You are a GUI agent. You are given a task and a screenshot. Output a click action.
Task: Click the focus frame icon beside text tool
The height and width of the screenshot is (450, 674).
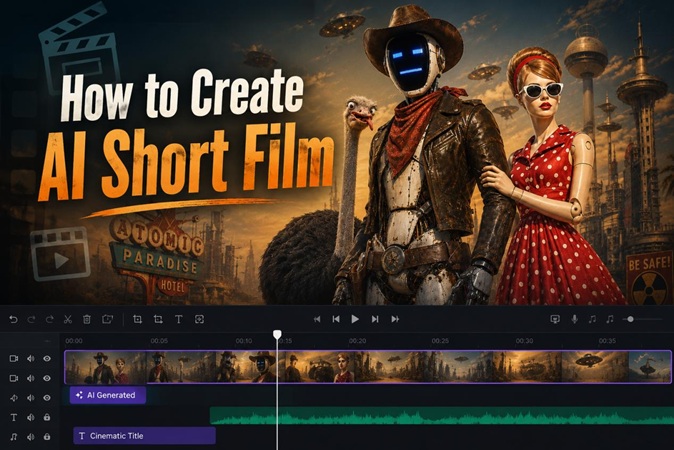(199, 319)
